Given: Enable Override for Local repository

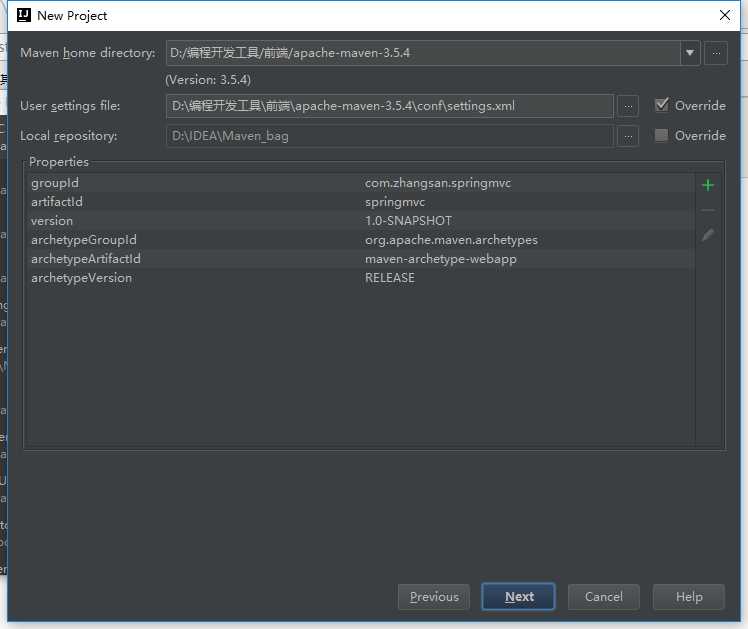Looking at the screenshot, I should tap(662, 135).
